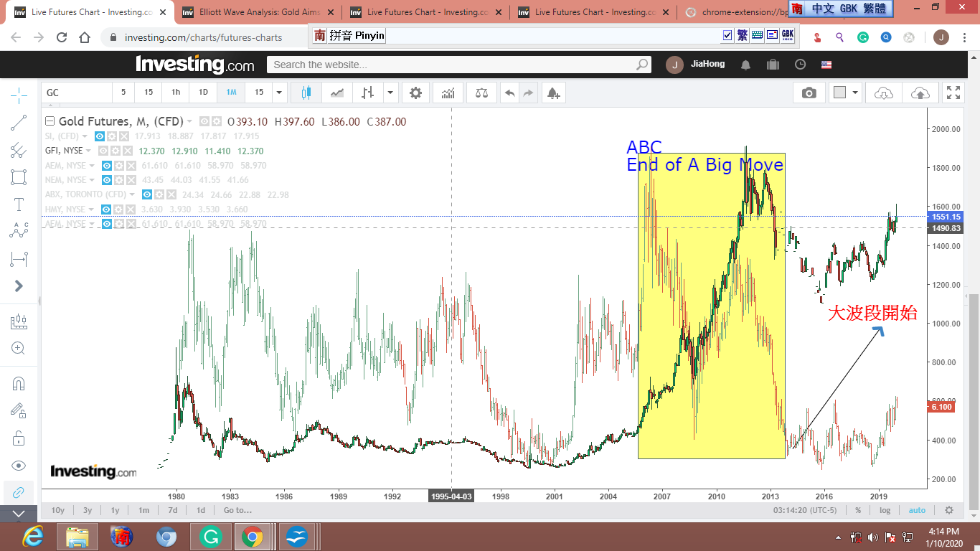Activate the magnet mode icon
The width and height of the screenshot is (980, 551).
[19, 384]
